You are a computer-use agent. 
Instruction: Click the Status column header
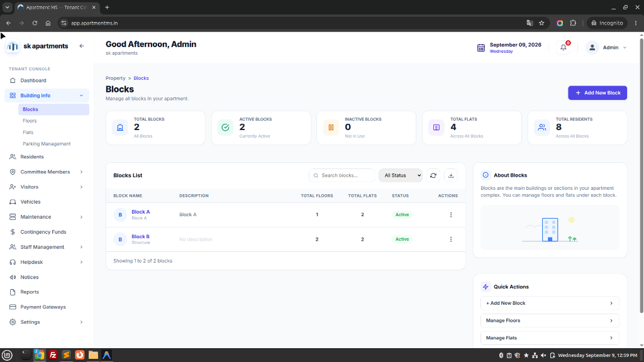(400, 196)
